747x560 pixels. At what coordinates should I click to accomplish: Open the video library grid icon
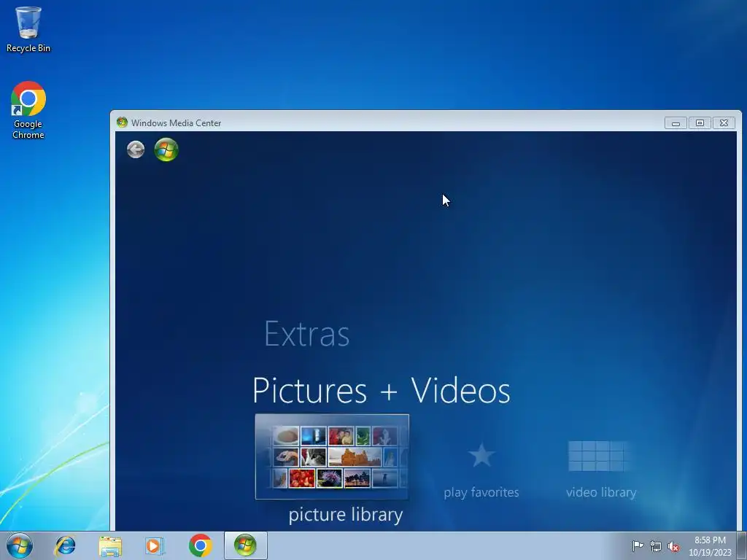(600, 456)
